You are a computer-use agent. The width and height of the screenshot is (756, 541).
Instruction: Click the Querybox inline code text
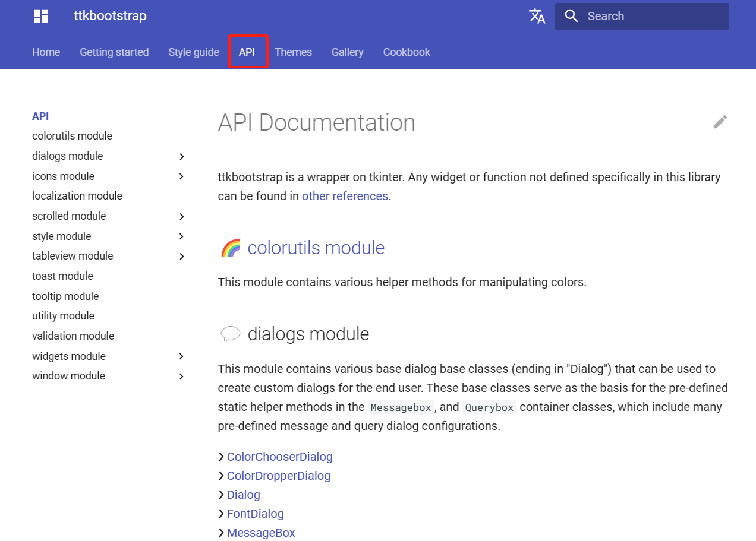(x=490, y=407)
